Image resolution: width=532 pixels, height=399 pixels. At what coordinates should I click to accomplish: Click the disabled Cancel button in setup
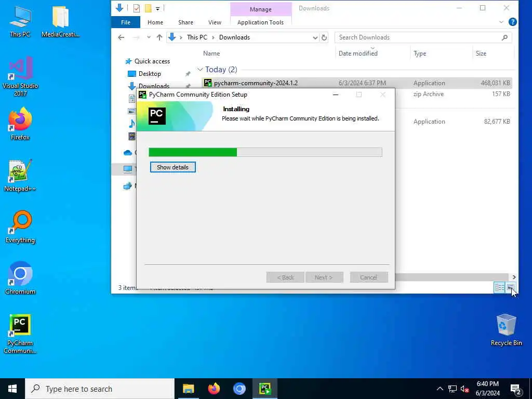tap(368, 277)
